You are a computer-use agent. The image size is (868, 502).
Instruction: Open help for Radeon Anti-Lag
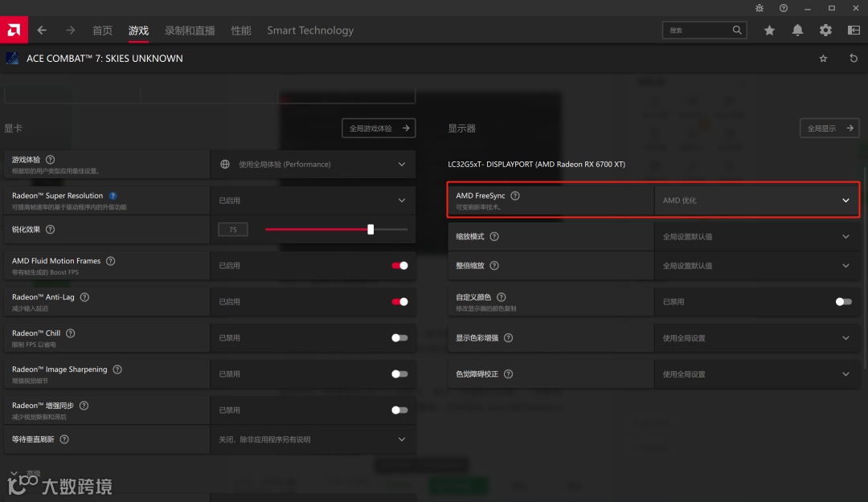click(84, 296)
